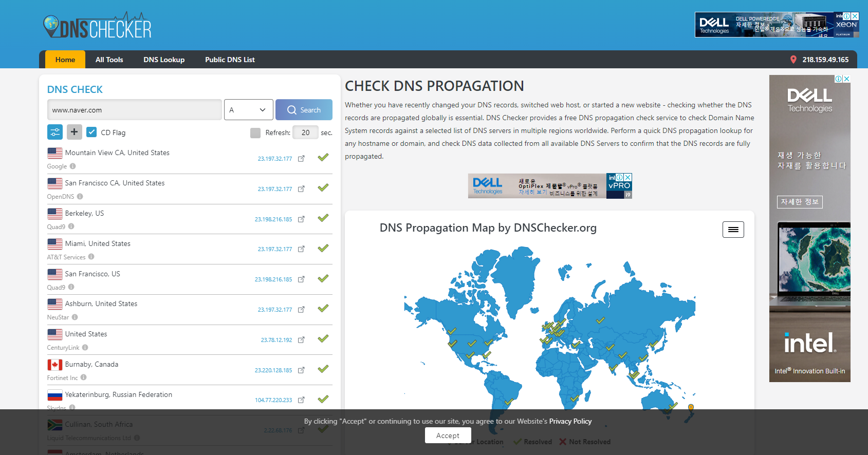Viewport: 868px width, 455px height.
Task: Edit the refresh seconds field showing 20
Action: [305, 132]
